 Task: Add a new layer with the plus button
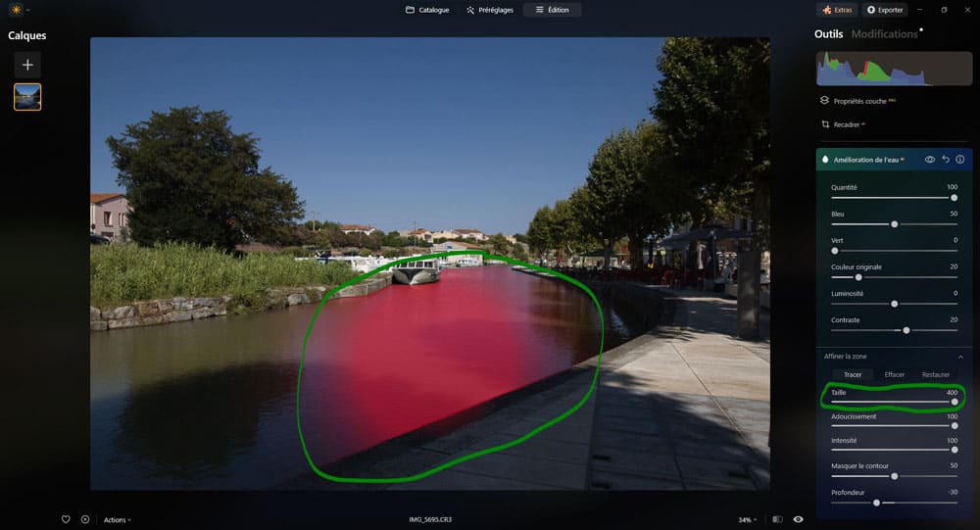tap(27, 65)
